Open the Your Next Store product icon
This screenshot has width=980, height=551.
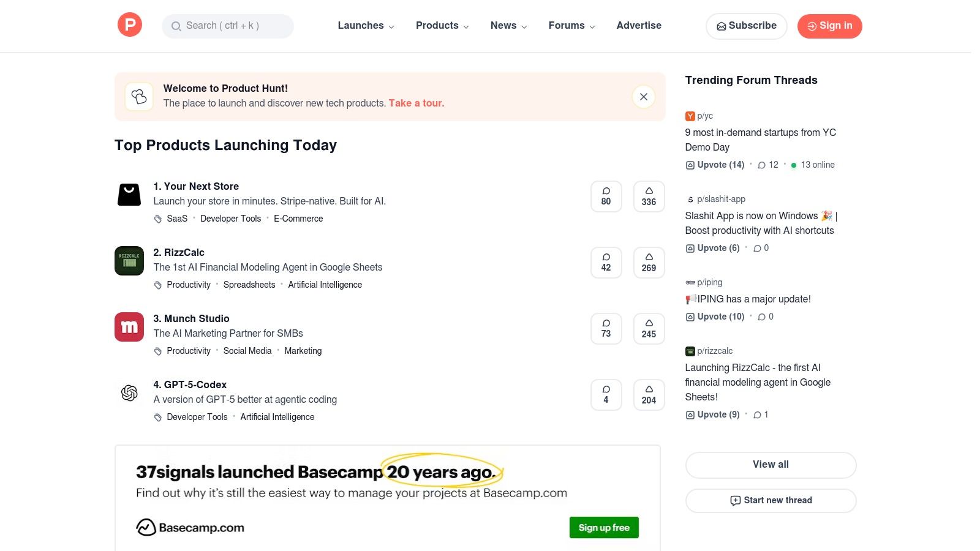coord(129,195)
